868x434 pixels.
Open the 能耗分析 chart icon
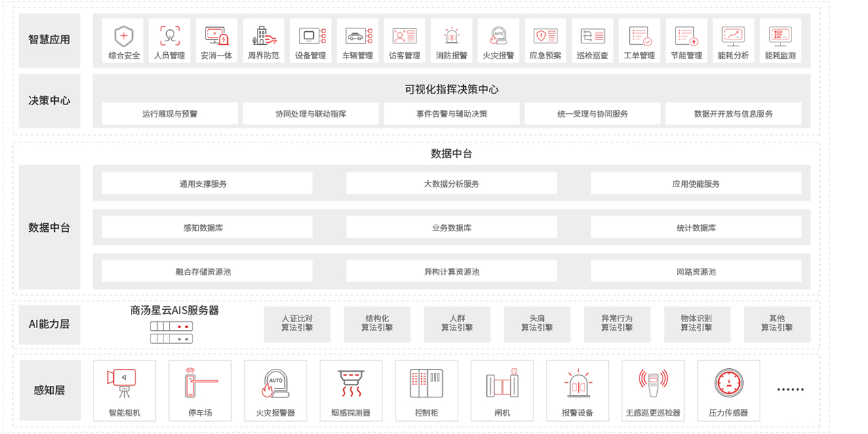point(733,36)
